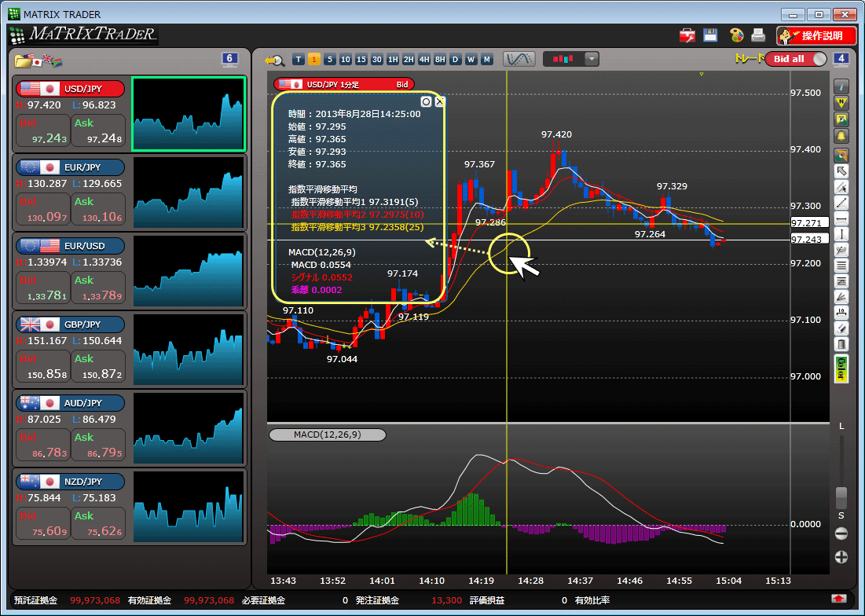
Task: Click the monitor icon labeled 4
Action: click(x=841, y=59)
